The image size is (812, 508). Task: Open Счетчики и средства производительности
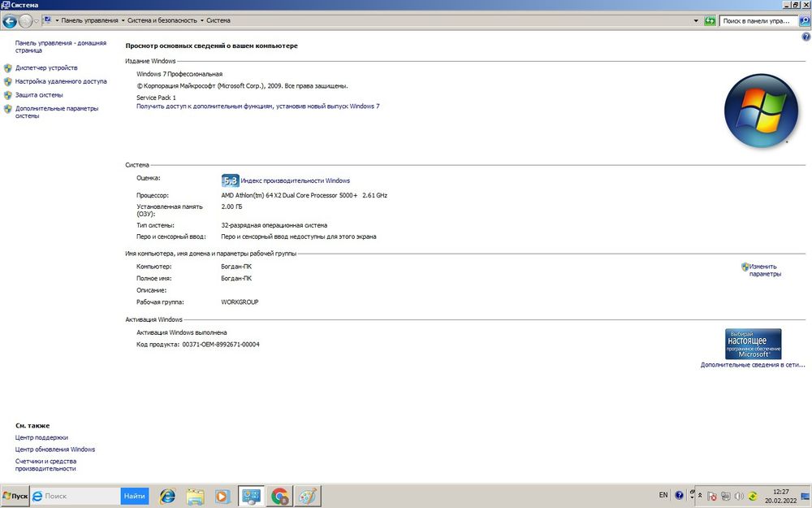45,465
